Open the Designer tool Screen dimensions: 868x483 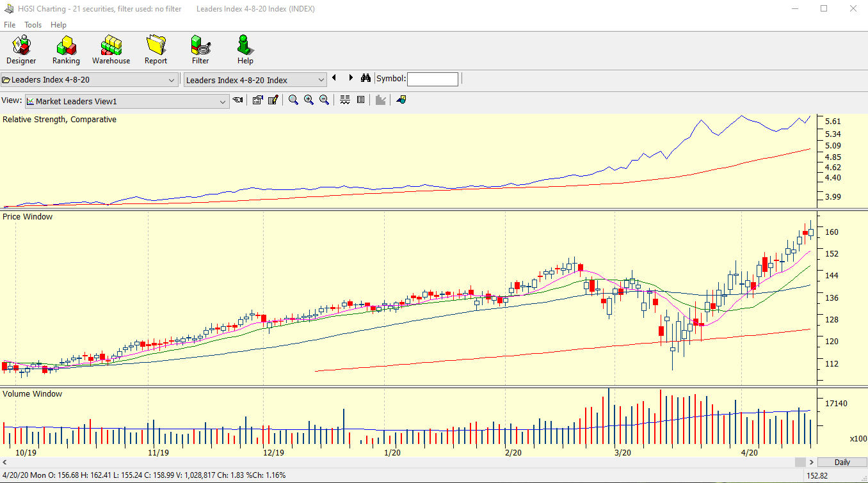pos(21,50)
